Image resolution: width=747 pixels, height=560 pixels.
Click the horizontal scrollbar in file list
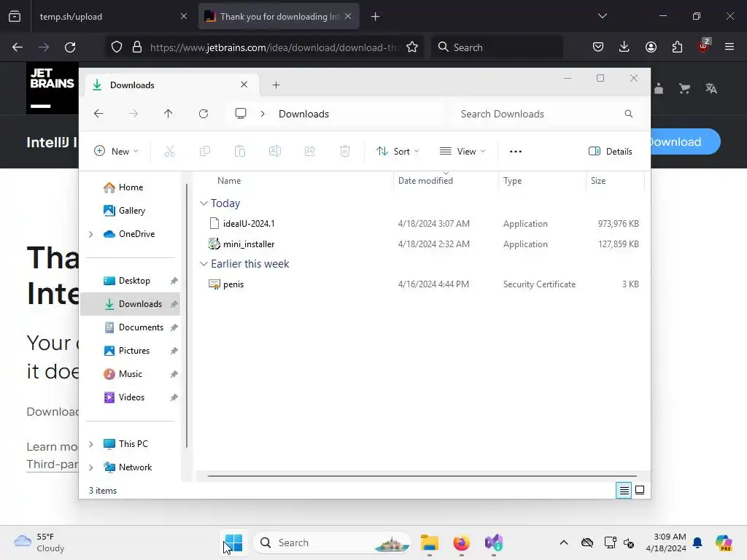(x=422, y=475)
